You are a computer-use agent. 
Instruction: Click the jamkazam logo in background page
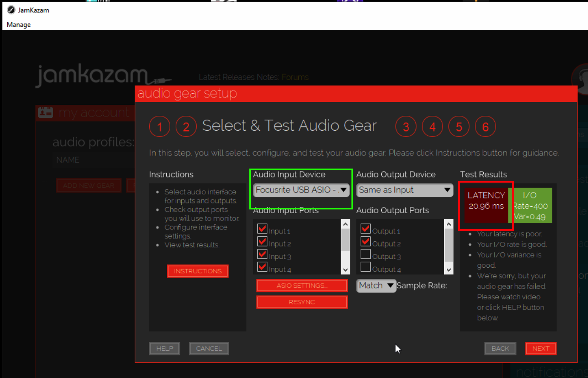coord(103,76)
